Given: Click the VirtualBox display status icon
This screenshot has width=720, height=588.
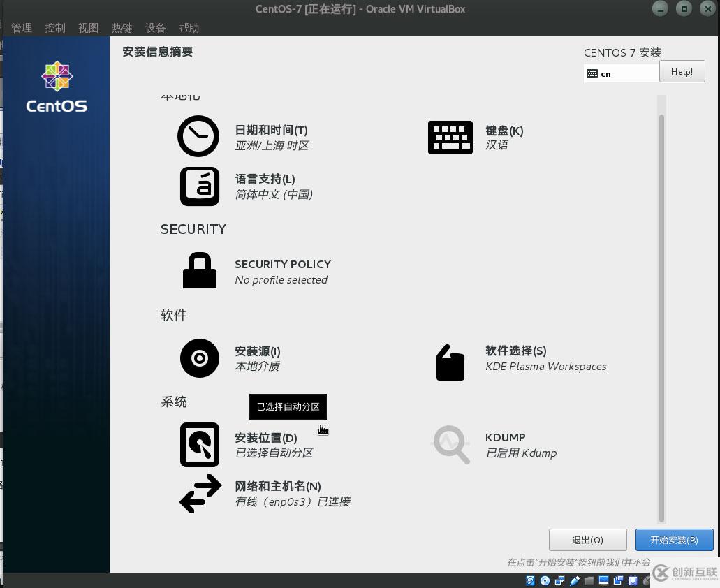Looking at the screenshot, I should (x=604, y=580).
